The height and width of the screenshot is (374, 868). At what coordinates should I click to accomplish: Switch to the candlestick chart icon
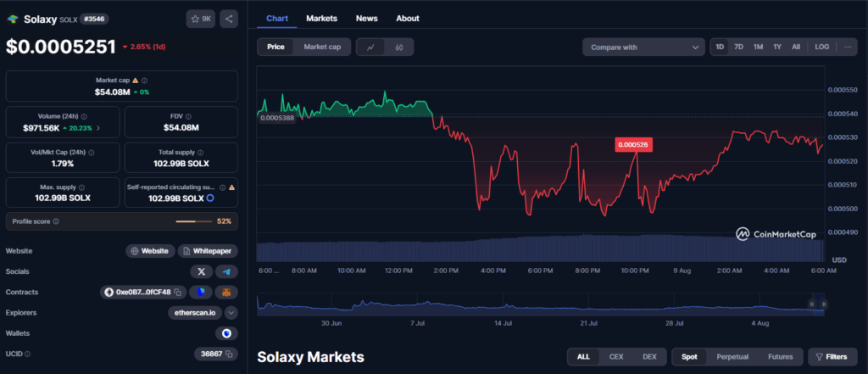click(x=398, y=47)
